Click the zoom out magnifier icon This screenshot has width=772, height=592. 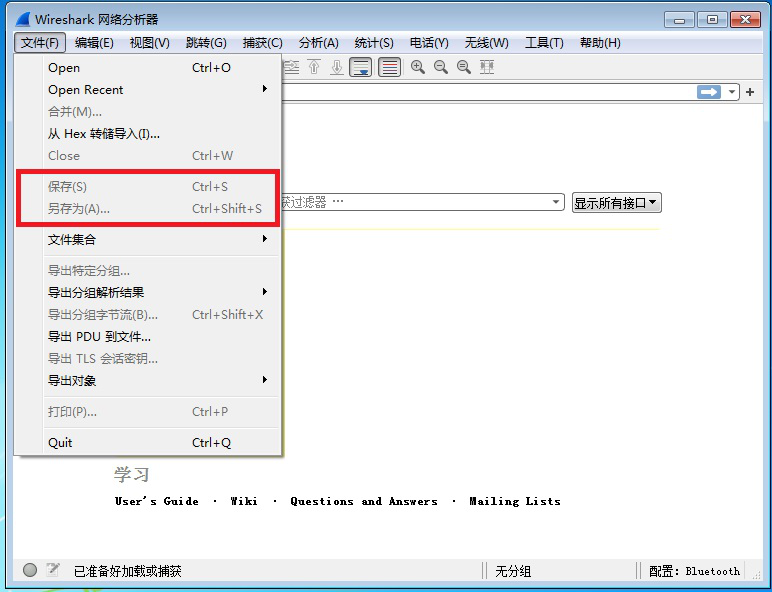[x=441, y=67]
